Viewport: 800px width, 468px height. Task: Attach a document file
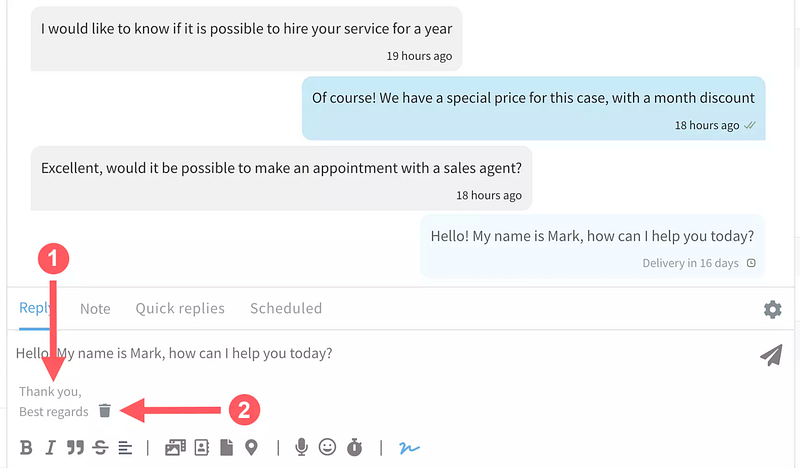tap(226, 448)
